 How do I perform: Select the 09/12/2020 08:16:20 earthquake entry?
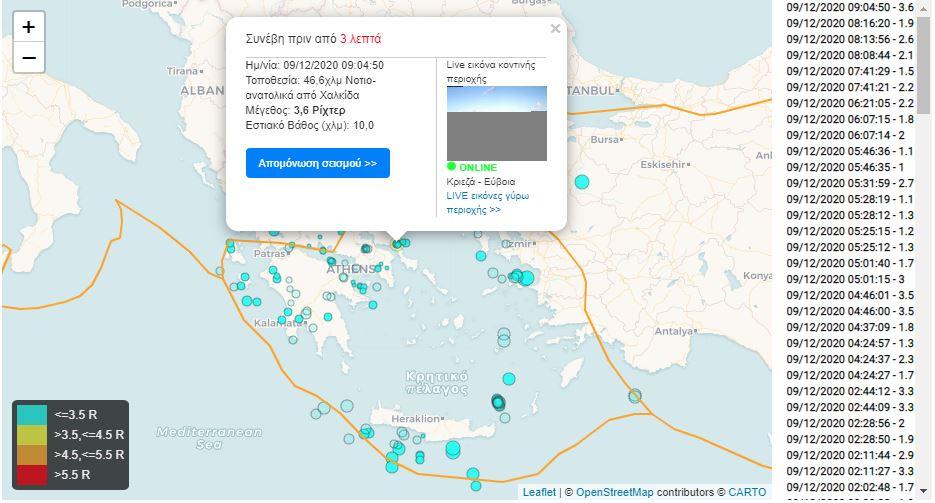(x=850, y=23)
